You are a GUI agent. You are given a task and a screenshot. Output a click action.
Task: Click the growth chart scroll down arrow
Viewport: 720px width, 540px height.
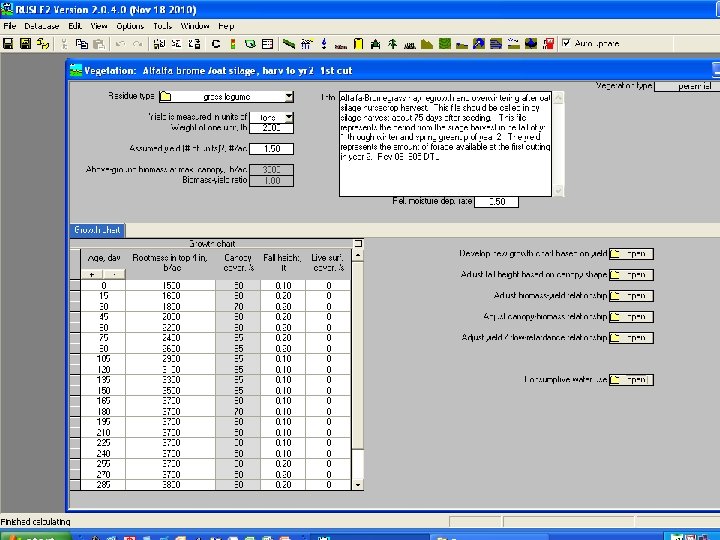pyautogui.click(x=358, y=485)
